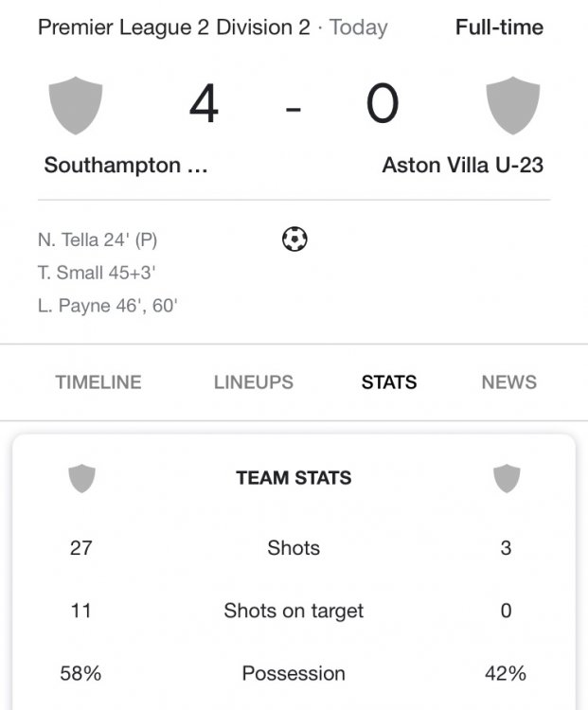Screen dimensions: 588x710
Task: Click the soccer ball goals icon
Action: pos(294,240)
